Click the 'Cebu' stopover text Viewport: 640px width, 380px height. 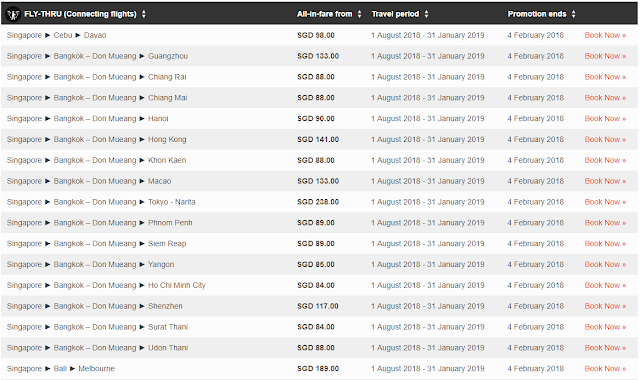coord(63,35)
